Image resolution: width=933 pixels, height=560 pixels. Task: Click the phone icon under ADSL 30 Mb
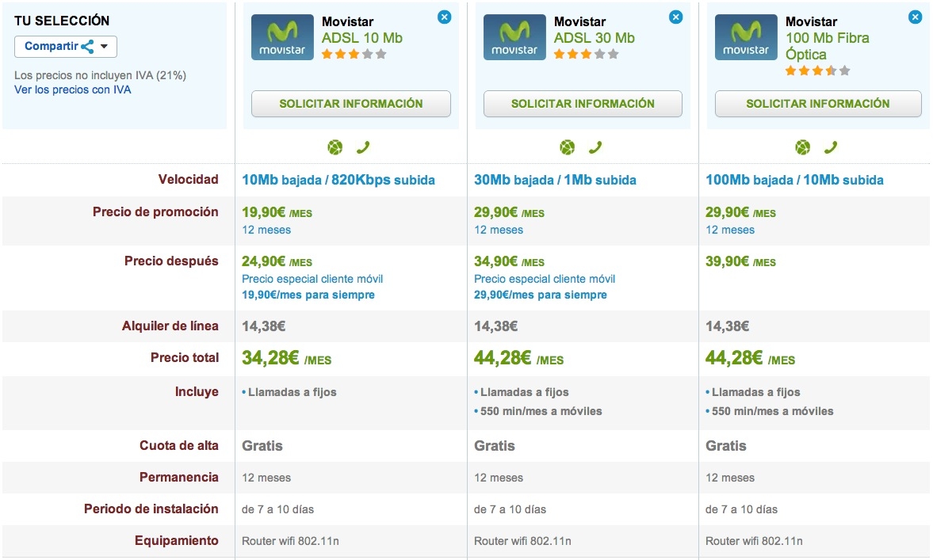pos(595,147)
